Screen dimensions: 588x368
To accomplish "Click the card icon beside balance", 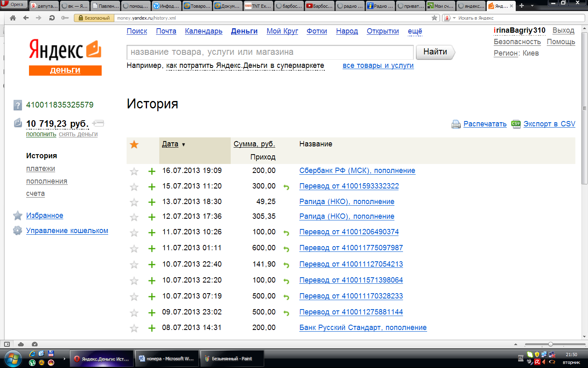I will click(x=98, y=123).
